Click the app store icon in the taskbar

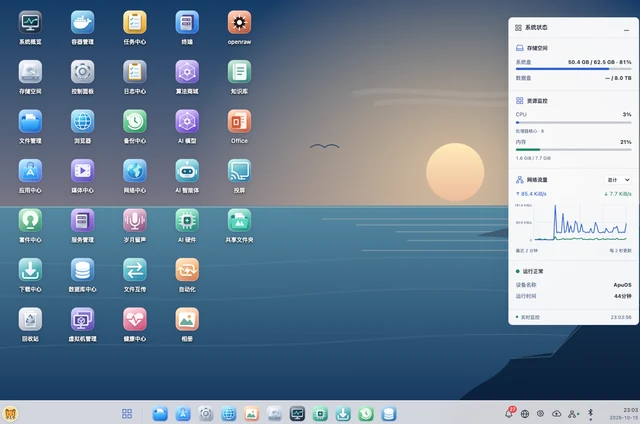pos(183,414)
